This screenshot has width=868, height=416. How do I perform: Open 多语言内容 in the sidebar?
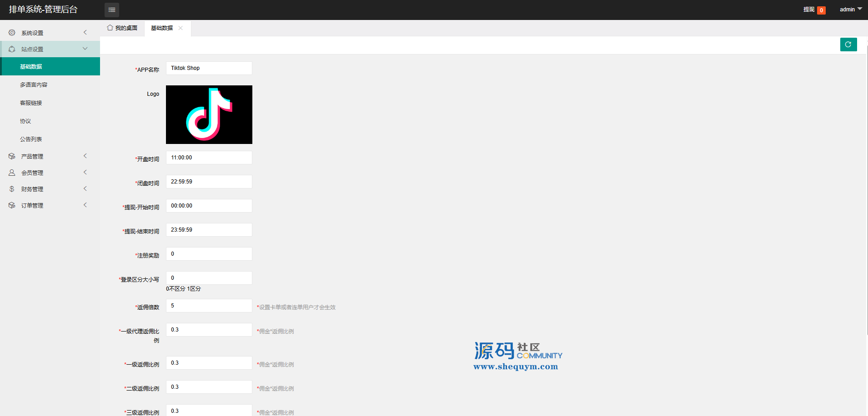coord(34,85)
